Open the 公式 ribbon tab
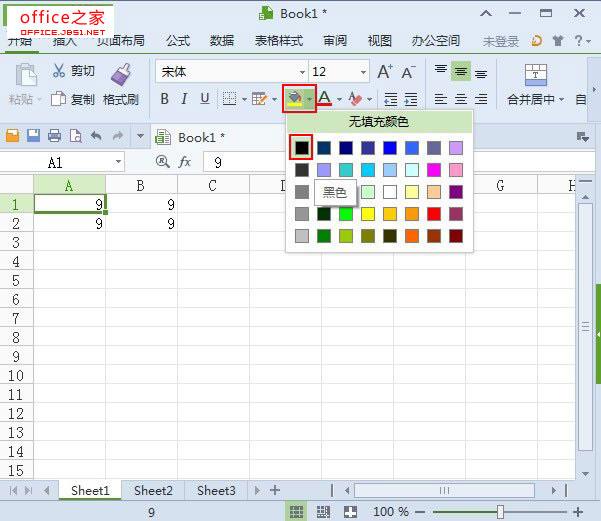 (x=178, y=41)
